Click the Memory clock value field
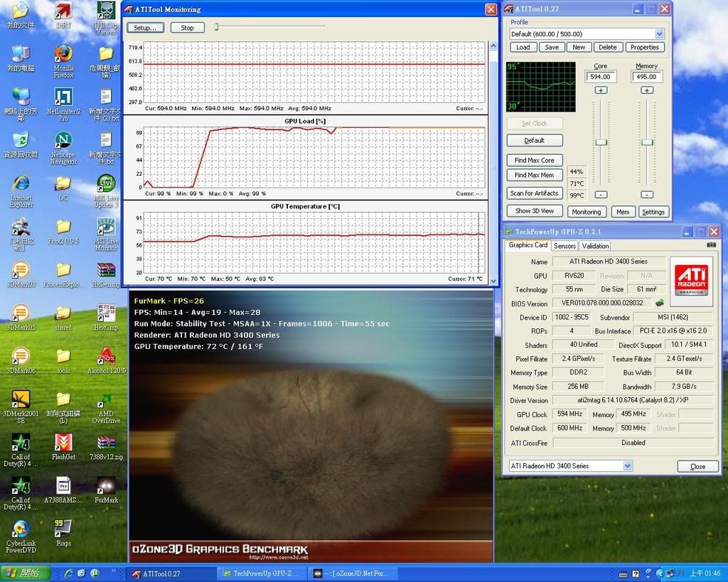 647,77
